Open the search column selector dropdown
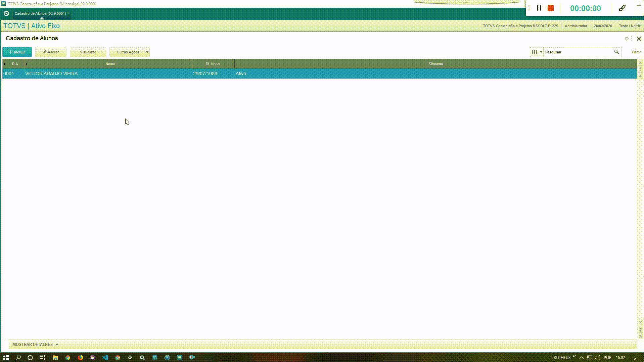Image resolution: width=644 pixels, height=362 pixels. click(537, 52)
